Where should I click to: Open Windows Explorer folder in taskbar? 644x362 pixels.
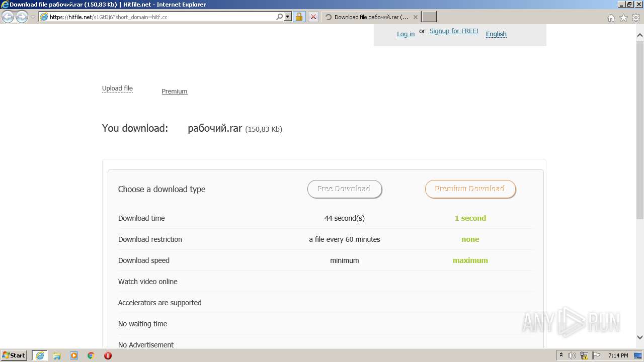point(57,355)
